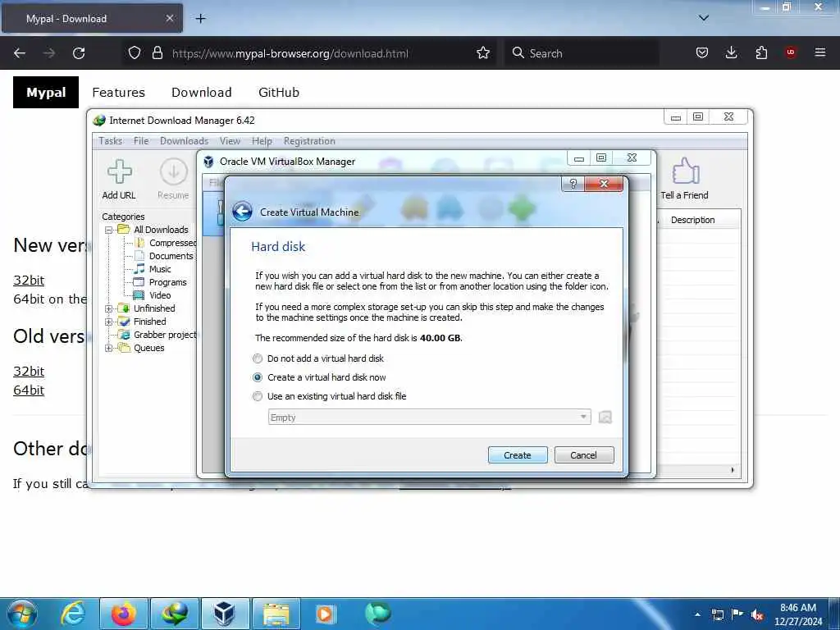Open the Registration menu in IDM
Image resolution: width=840 pixels, height=630 pixels.
[309, 141]
